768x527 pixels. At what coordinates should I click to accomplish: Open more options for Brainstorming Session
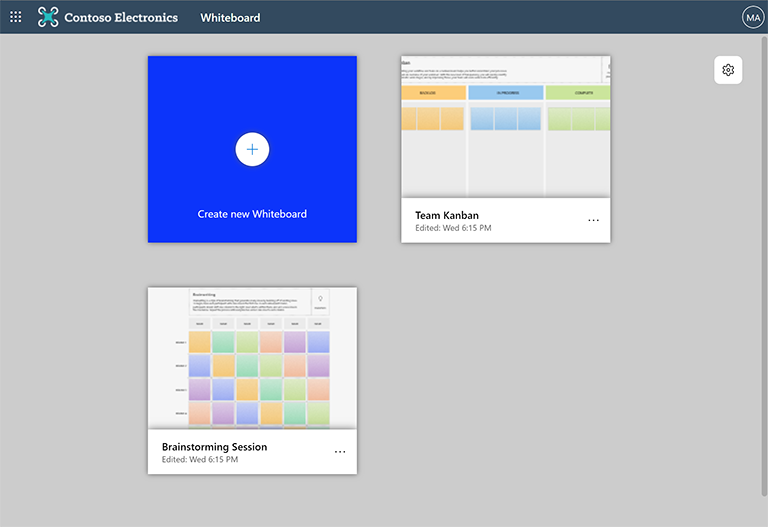(340, 452)
